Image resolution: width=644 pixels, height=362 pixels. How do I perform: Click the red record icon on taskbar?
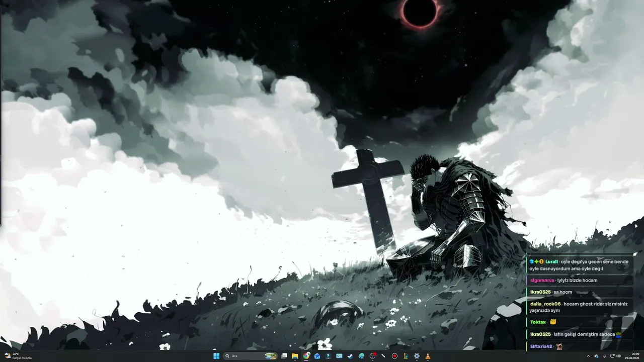click(394, 356)
